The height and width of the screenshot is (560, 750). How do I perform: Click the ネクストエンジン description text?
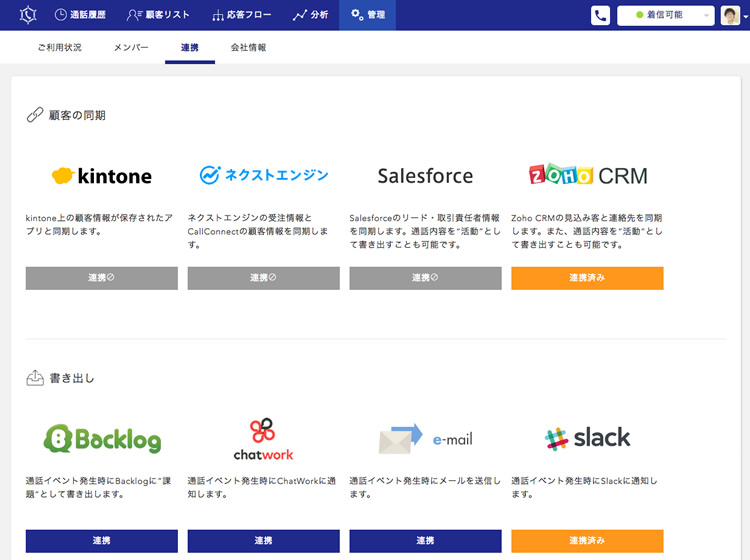click(258, 231)
